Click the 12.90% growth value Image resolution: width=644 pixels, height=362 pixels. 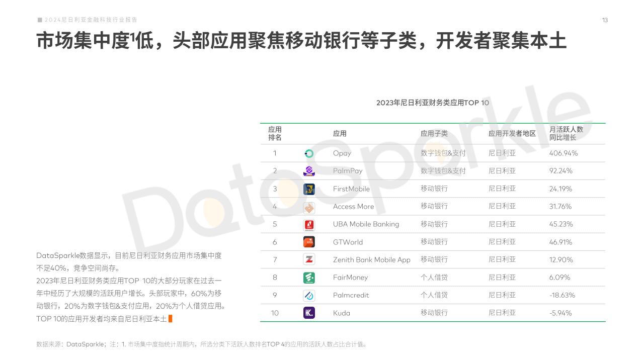point(561,260)
